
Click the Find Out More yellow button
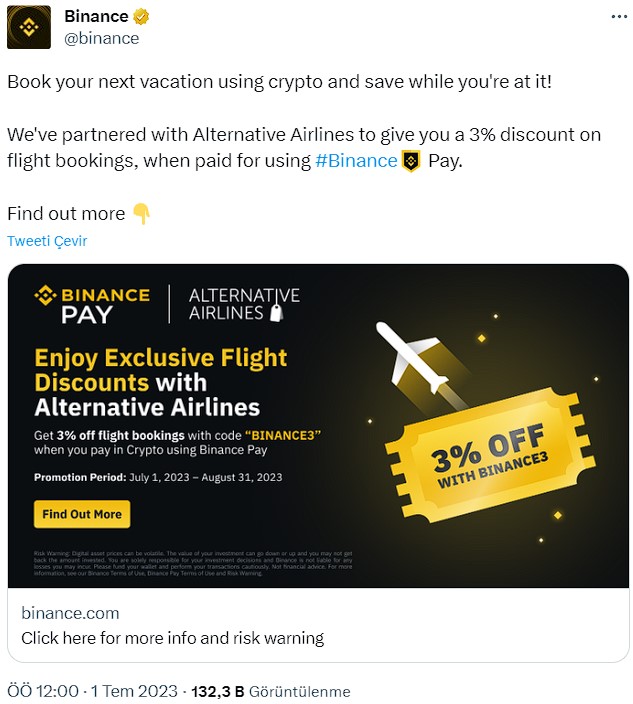point(82,514)
